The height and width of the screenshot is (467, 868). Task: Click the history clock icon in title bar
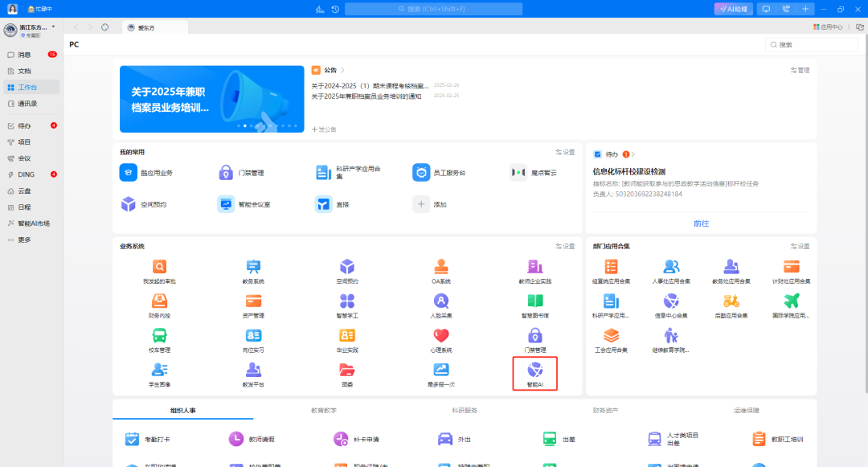click(335, 9)
